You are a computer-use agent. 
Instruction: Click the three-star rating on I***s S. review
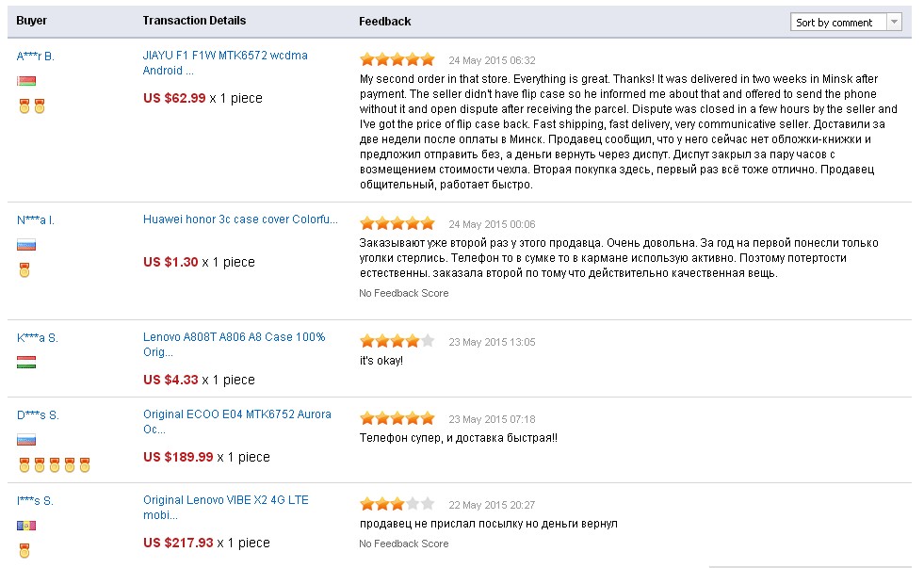pyautogui.click(x=397, y=503)
